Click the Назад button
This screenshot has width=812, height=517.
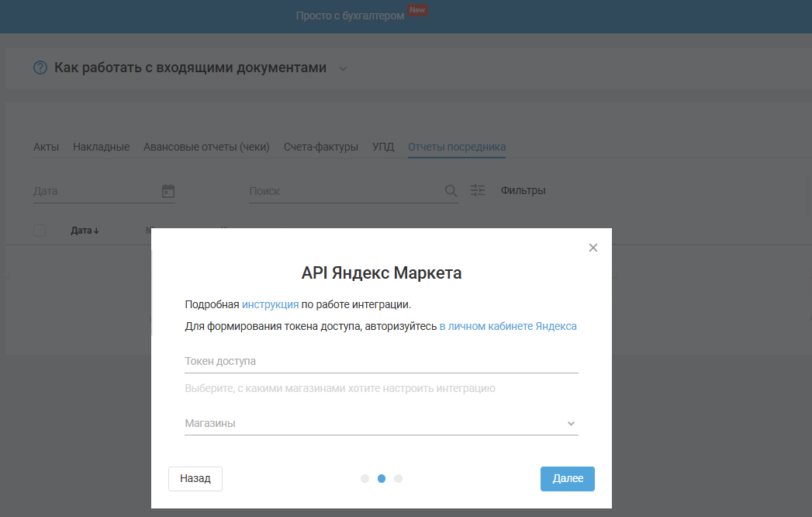195,479
